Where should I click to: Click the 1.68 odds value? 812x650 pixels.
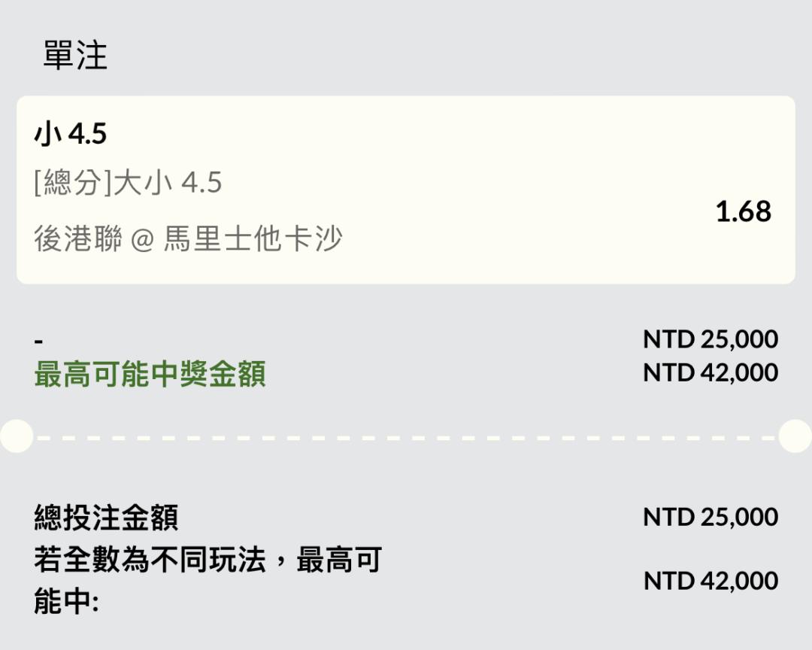pos(743,211)
